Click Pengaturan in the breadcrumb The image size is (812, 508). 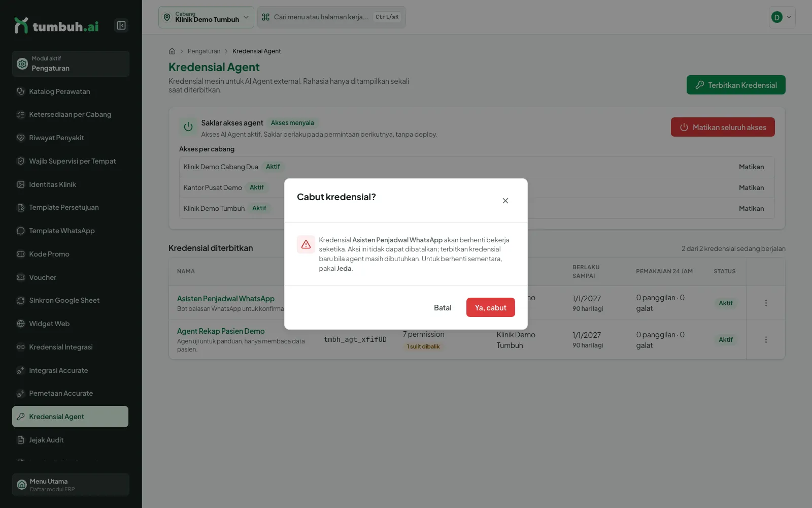point(204,51)
